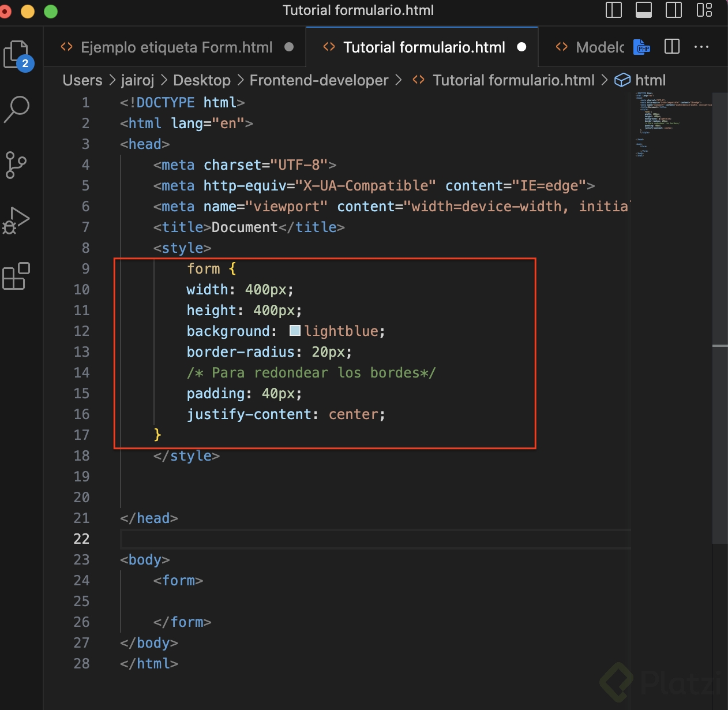Viewport: 728px width, 710px height.
Task: Click the lightblue color swatch on line 12
Action: click(x=295, y=330)
